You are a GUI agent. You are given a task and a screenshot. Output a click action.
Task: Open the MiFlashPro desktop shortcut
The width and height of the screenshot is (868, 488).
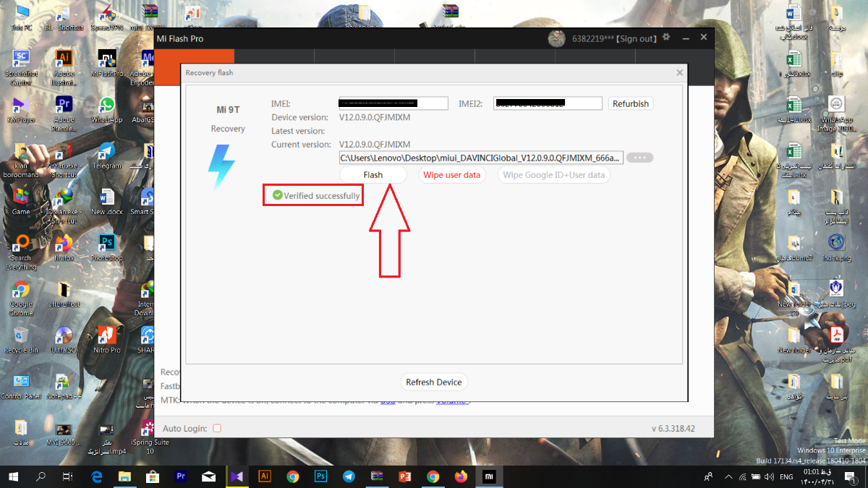[106, 64]
